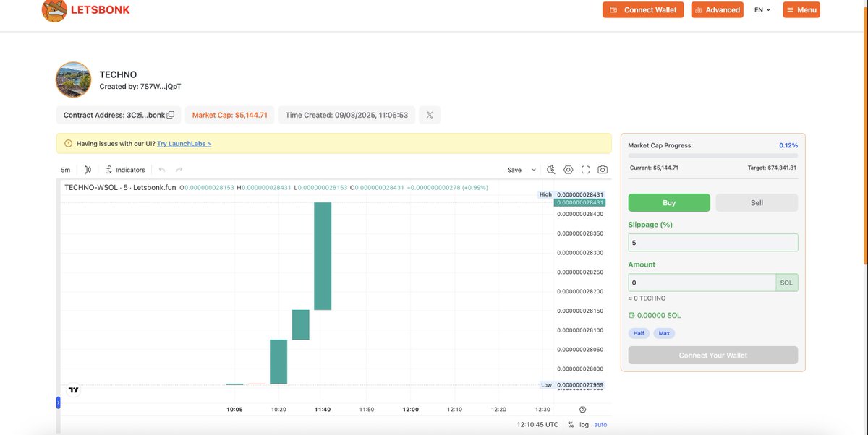Click the TradingView logo
The image size is (868, 435).
73,390
